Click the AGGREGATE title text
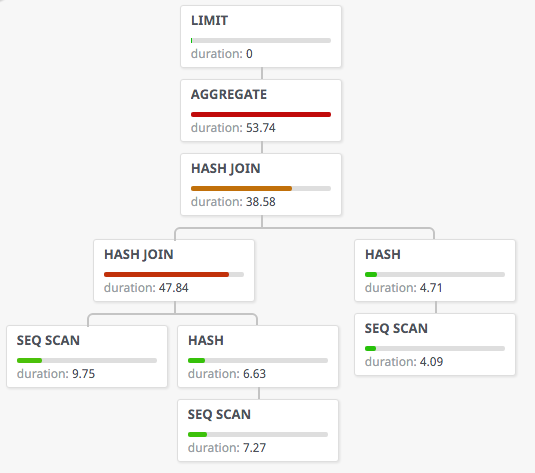This screenshot has height=473, width=535. tap(229, 95)
